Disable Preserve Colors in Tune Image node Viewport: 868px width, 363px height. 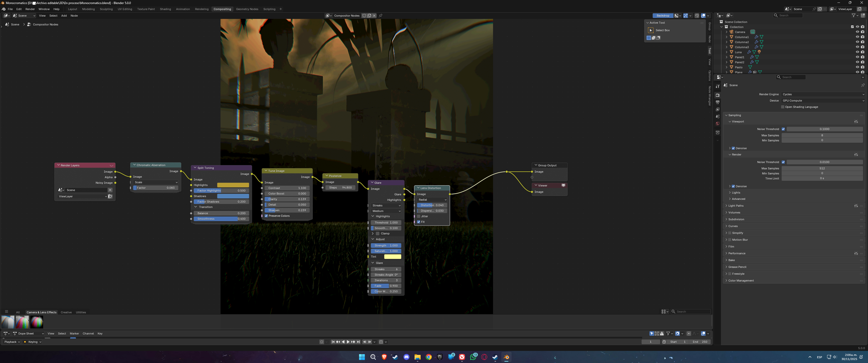(x=266, y=216)
